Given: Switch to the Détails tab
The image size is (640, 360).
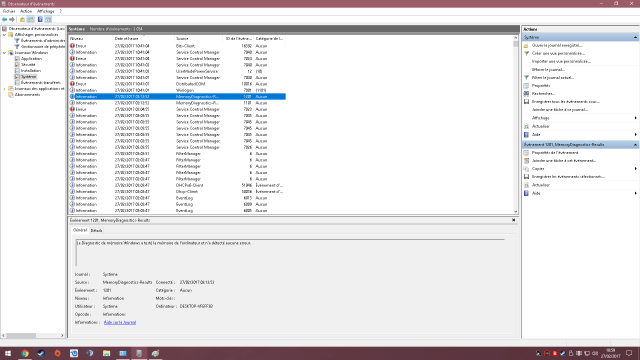Looking at the screenshot, I should click(96, 231).
